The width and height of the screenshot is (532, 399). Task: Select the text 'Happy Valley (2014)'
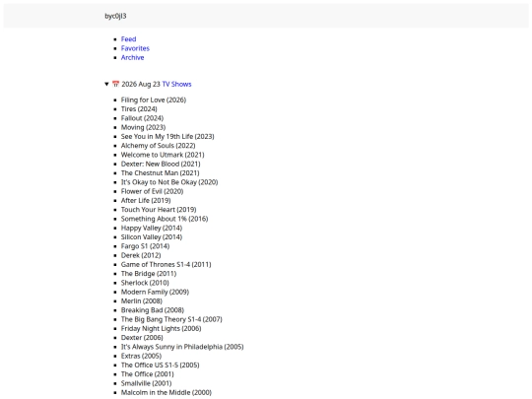point(152,228)
